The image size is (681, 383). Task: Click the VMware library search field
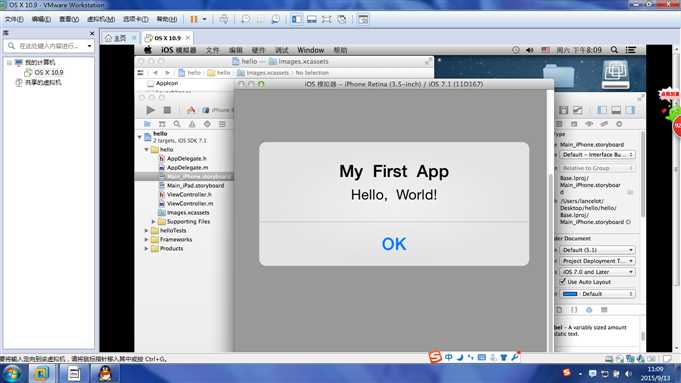(48, 46)
